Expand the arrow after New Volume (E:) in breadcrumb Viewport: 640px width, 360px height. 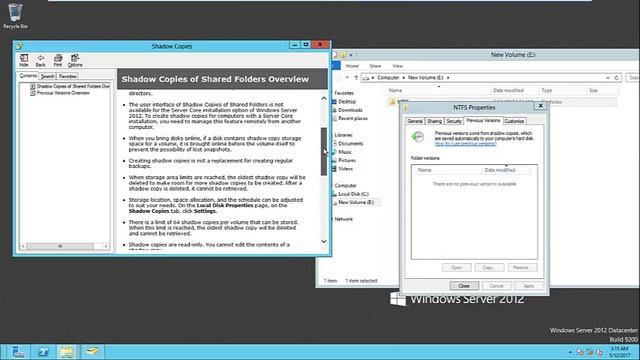(x=448, y=78)
